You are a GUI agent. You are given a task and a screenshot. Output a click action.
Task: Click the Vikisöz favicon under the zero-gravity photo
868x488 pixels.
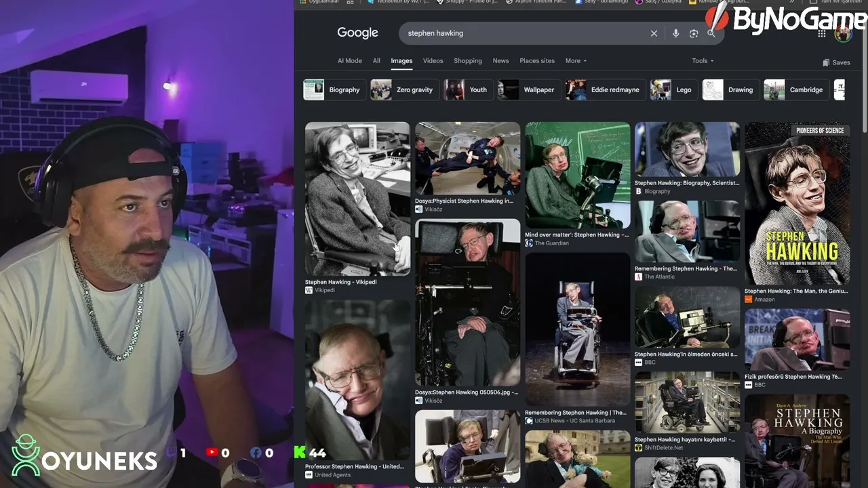pyautogui.click(x=418, y=209)
